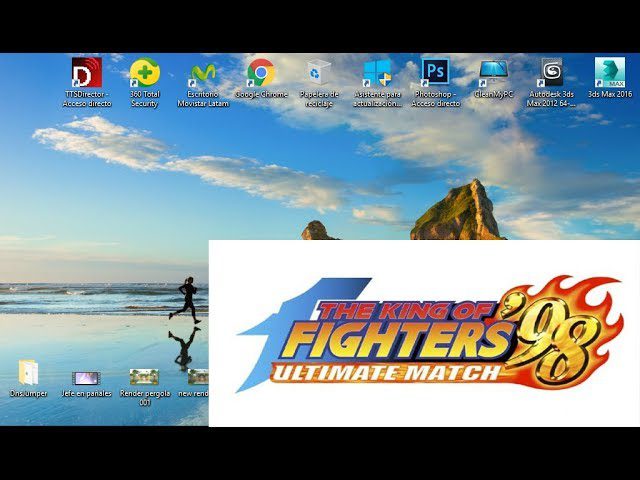Open the TTSDirector shortcut icon
The image size is (640, 480).
(x=87, y=72)
